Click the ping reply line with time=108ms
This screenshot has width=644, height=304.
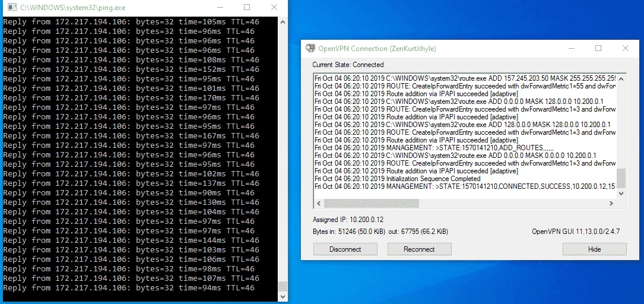click(131, 59)
